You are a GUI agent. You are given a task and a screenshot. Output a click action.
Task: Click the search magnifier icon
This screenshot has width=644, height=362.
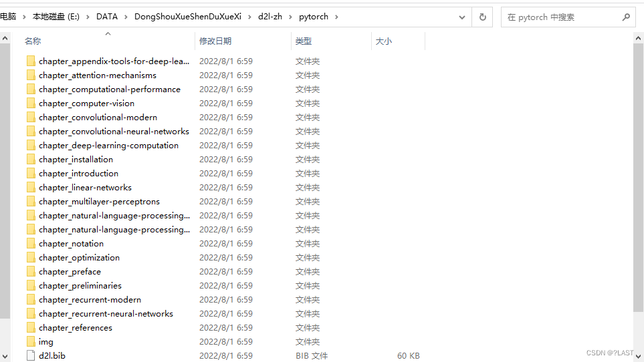[626, 17]
